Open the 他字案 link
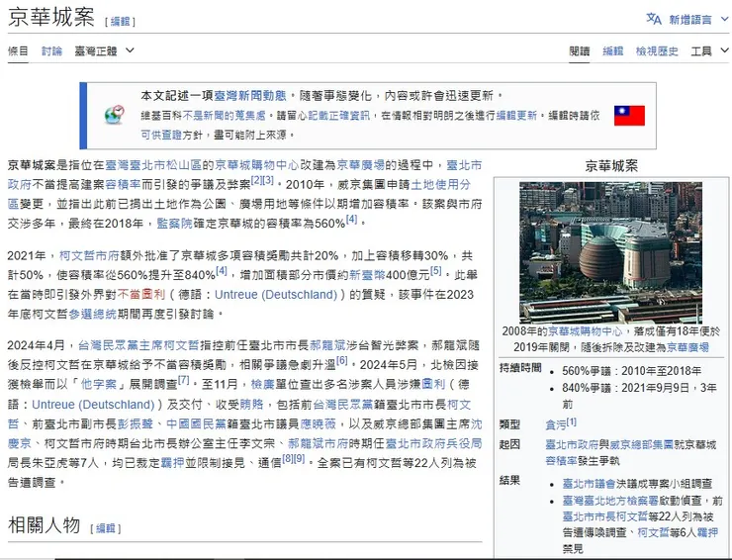 tap(99, 384)
